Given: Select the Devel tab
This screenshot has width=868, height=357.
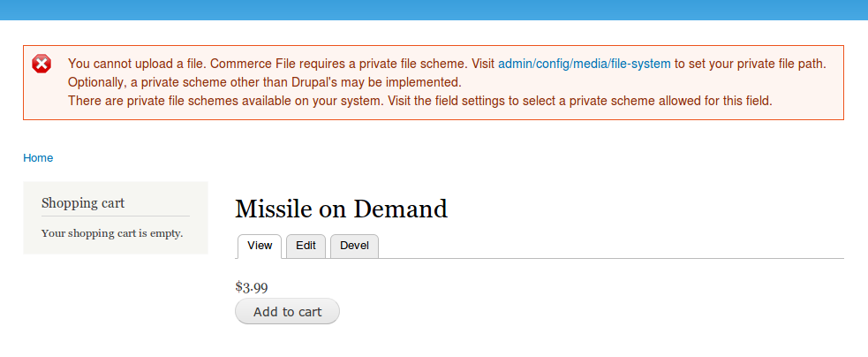Looking at the screenshot, I should (x=354, y=246).
